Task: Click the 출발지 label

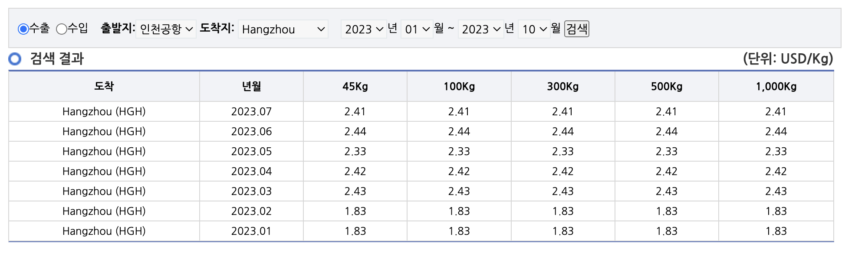Action: click(118, 28)
